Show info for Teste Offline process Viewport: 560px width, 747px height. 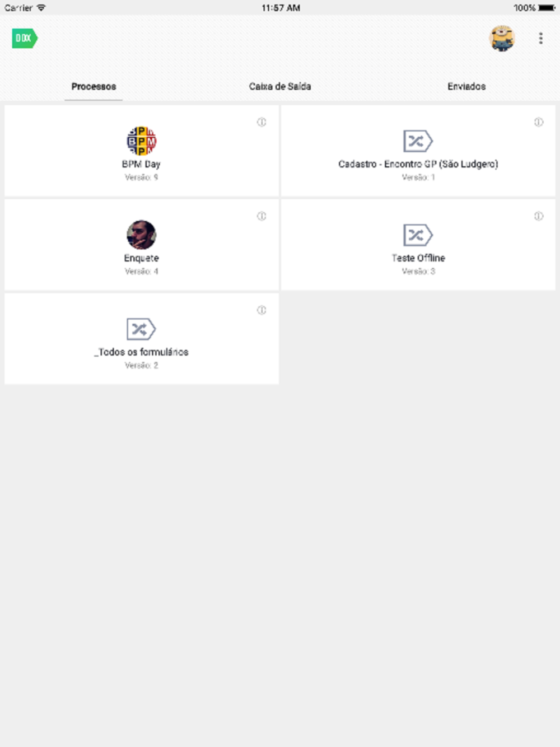coord(538,216)
